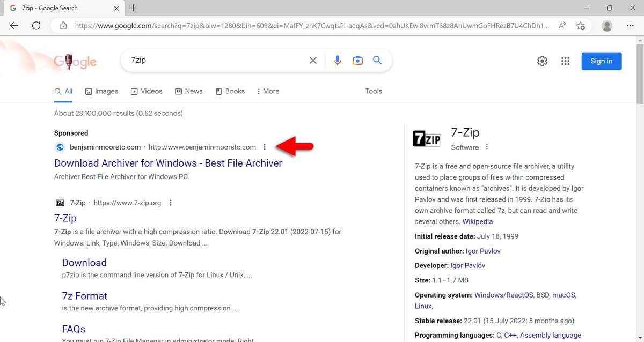Switch to Books results tab
This screenshot has width=644, height=342.
click(x=230, y=91)
